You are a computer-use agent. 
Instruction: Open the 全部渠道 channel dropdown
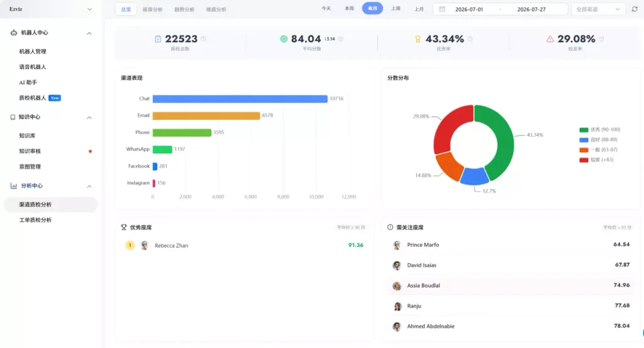(598, 9)
